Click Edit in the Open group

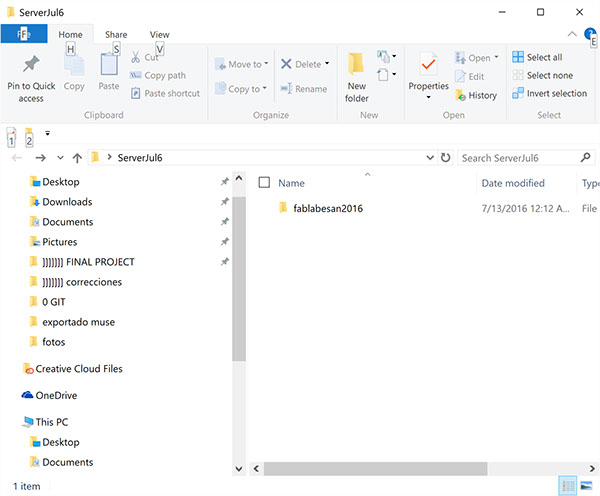(x=470, y=77)
